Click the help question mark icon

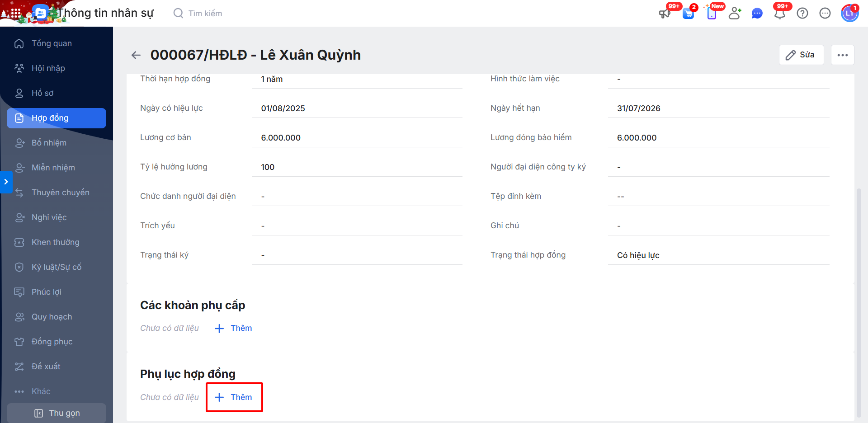pos(802,14)
